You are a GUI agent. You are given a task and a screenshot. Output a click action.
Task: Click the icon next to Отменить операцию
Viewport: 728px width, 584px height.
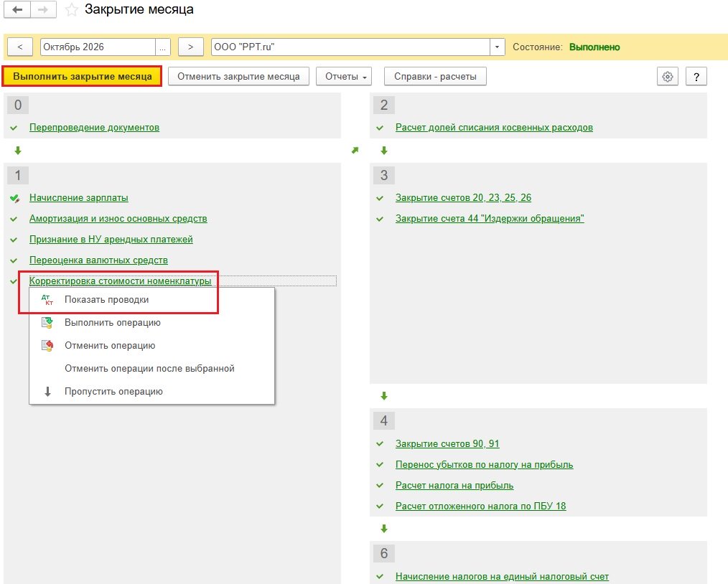[x=47, y=346]
